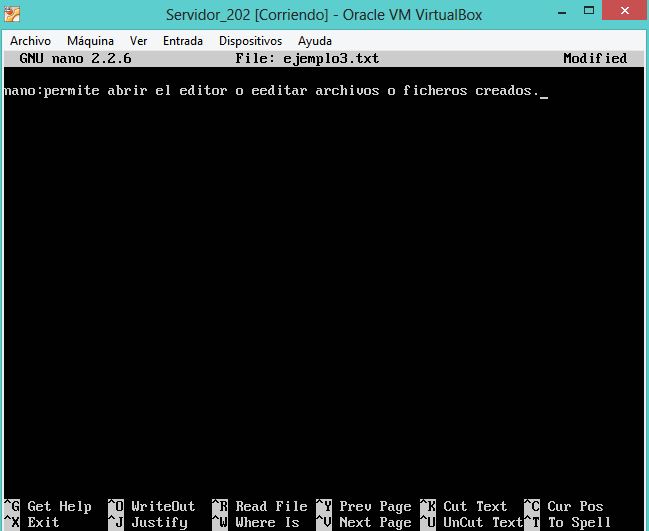Click the 'File: ejemplo3.txt' header text
The image size is (649, 531).
point(307,59)
